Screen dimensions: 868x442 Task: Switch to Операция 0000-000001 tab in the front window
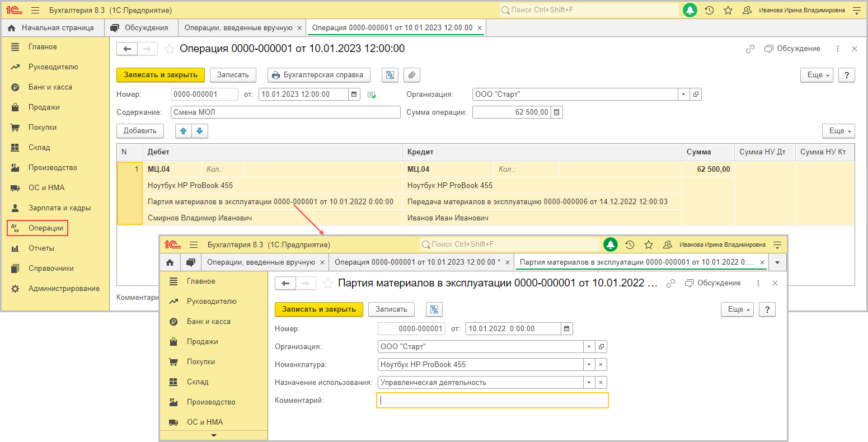tap(420, 262)
